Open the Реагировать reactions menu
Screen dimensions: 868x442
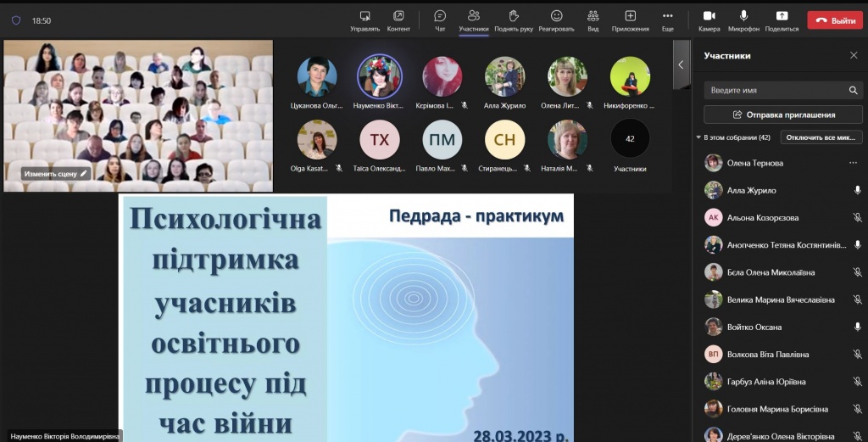click(x=556, y=21)
